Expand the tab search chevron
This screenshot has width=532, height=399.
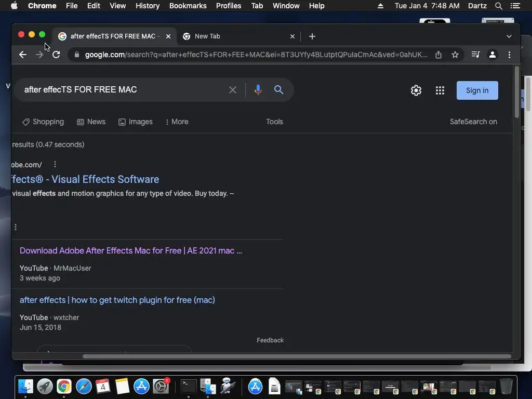(x=509, y=36)
